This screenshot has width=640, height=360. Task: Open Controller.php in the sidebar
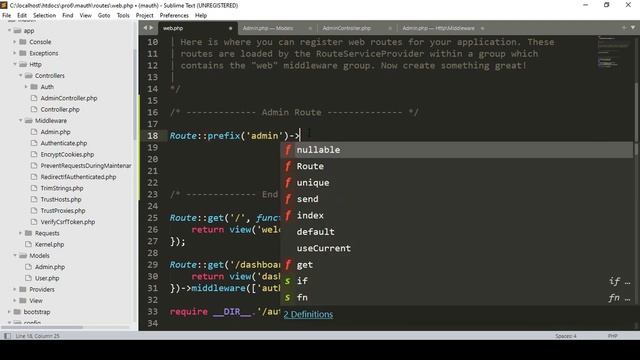tap(60, 109)
